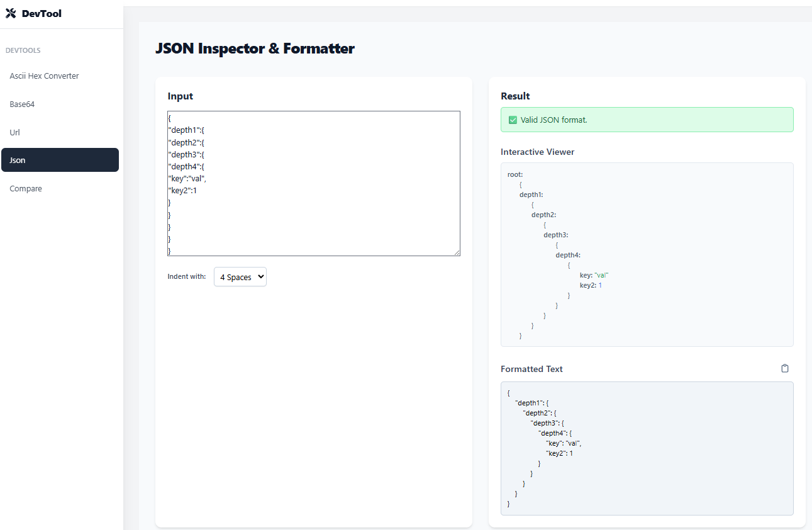Collapse the depth1 node in Interactive Viewer
The image size is (812, 530).
[530, 195]
